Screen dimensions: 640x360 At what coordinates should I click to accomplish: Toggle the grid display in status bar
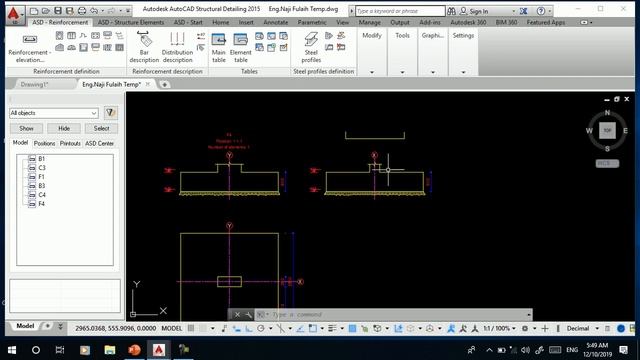click(191, 328)
